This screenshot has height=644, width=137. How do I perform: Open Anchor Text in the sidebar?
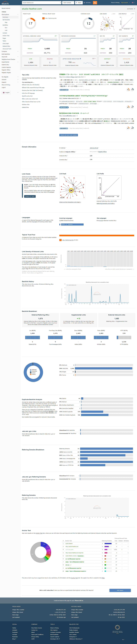[x=6, y=35]
